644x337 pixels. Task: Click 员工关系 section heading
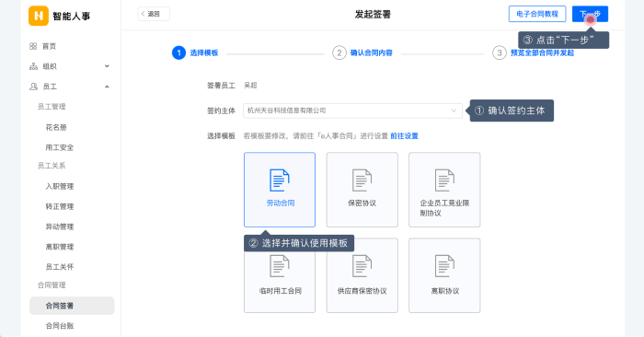click(52, 166)
